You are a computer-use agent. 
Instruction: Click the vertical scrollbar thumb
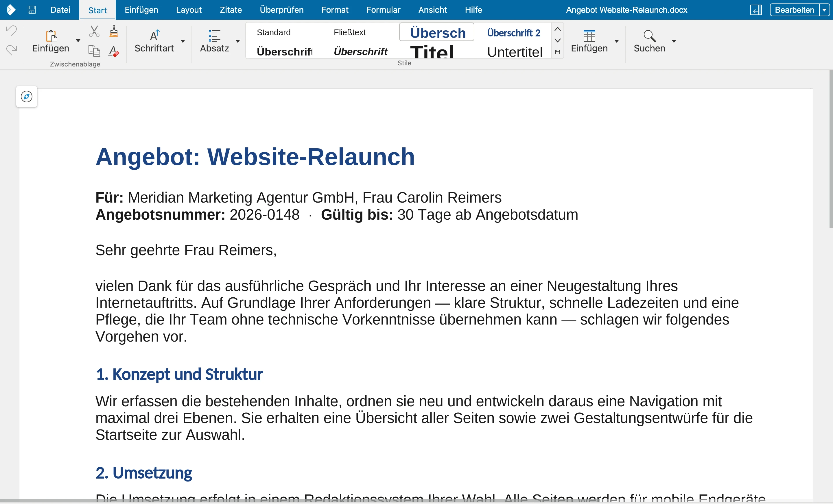click(831, 149)
